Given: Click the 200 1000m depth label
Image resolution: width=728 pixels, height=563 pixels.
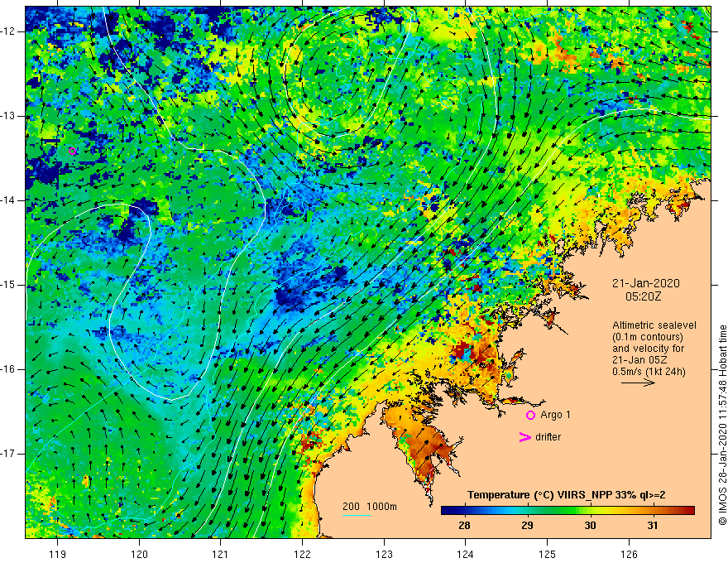Looking at the screenshot, I should [x=370, y=507].
